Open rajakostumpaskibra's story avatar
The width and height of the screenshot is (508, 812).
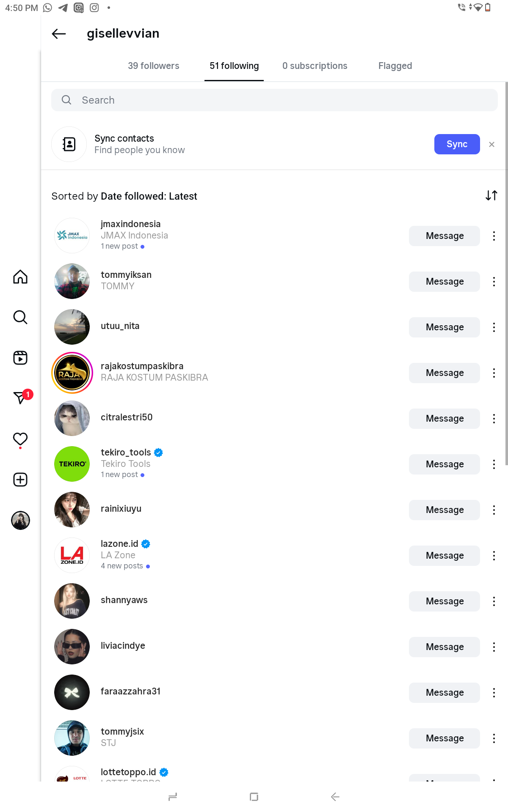point(72,373)
